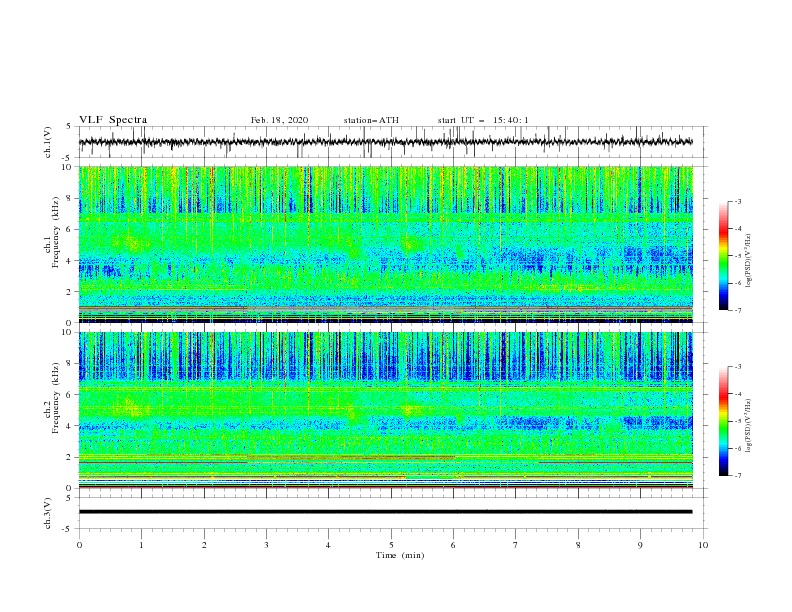
Task: Click the "ch.3(V)" axis label
Action: (48, 513)
